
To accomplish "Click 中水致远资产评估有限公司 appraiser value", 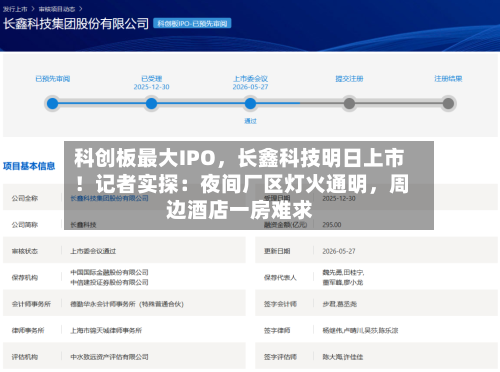I will pyautogui.click(x=109, y=357).
